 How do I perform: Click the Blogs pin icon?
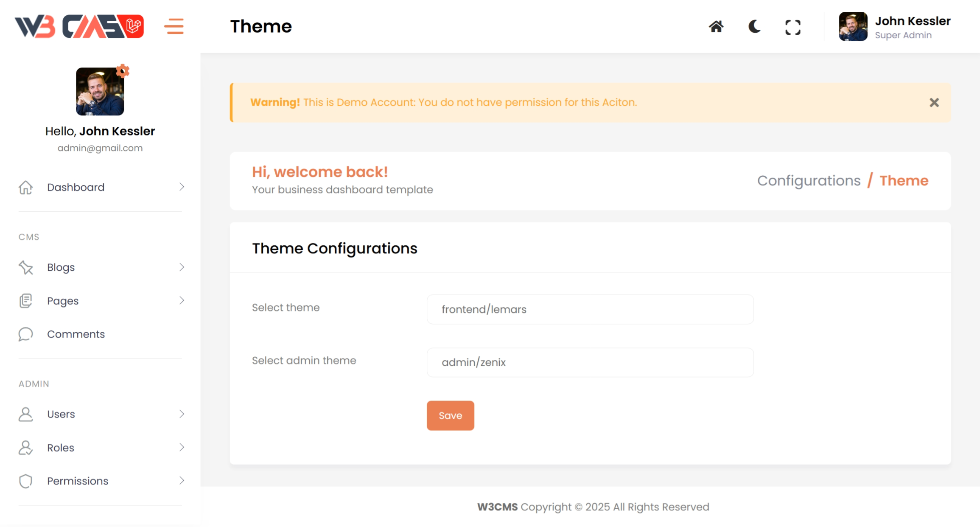tap(25, 267)
